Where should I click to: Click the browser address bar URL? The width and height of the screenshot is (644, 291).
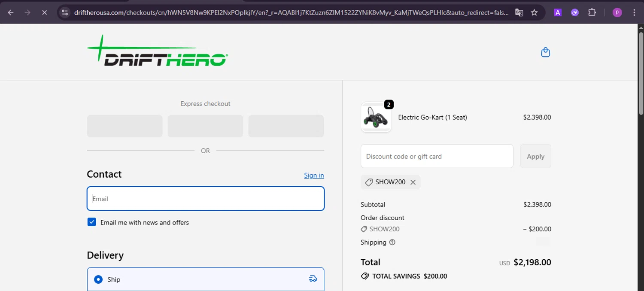click(291, 12)
